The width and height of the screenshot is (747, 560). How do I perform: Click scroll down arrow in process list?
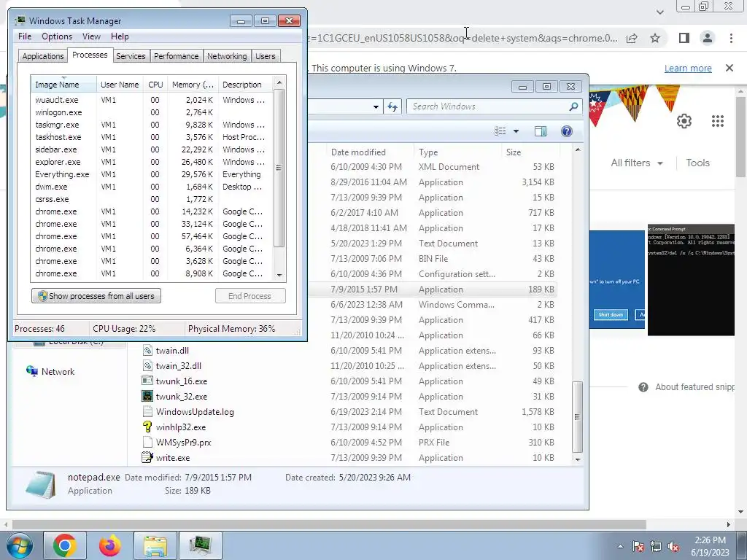[x=279, y=275]
